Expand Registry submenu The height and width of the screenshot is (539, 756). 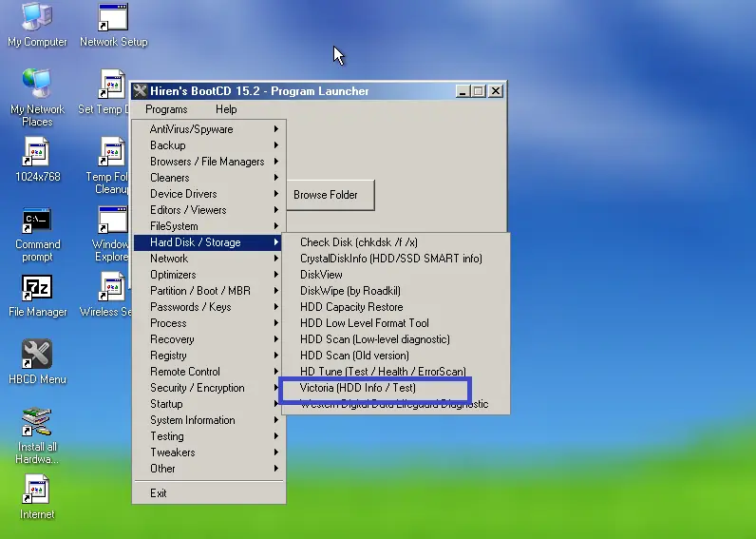pyautogui.click(x=209, y=356)
